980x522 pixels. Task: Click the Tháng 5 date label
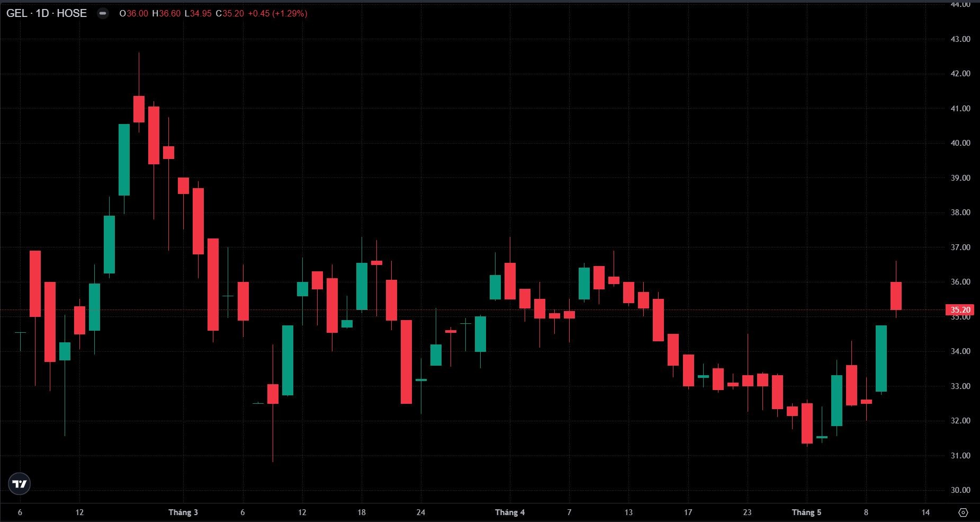click(x=806, y=512)
